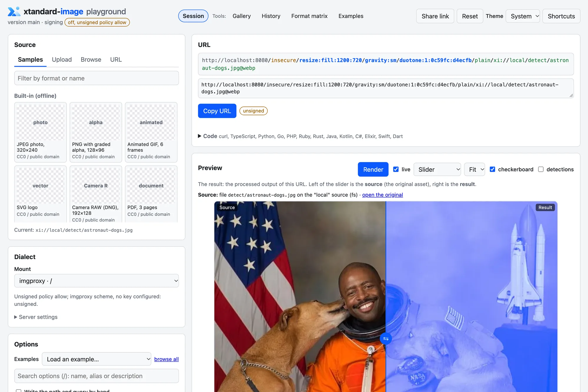The image size is (588, 392).
Task: Focus the Filter by format or name field
Action: 96,78
